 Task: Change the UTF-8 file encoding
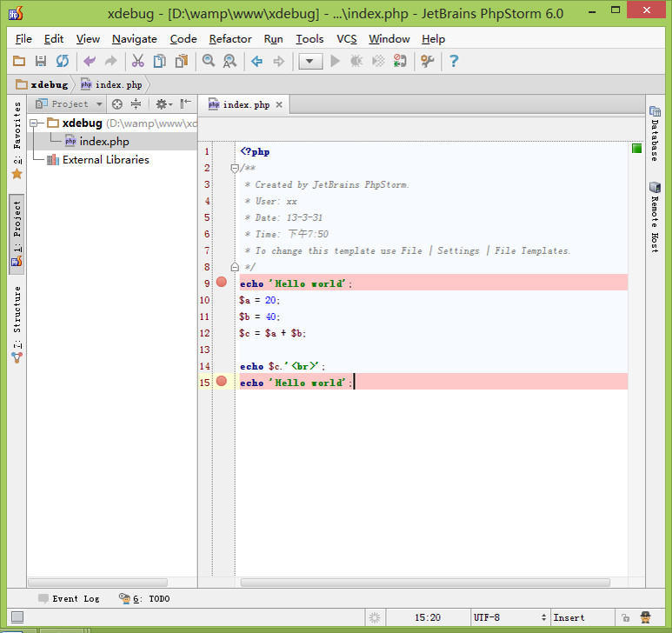coord(509,617)
